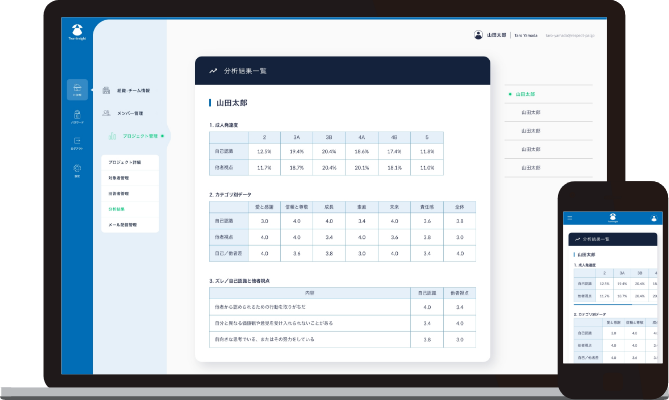Viewport: 669px width, 400px height.
Task: Click the 18.7% cell in the laptop table
Action: tap(297, 168)
